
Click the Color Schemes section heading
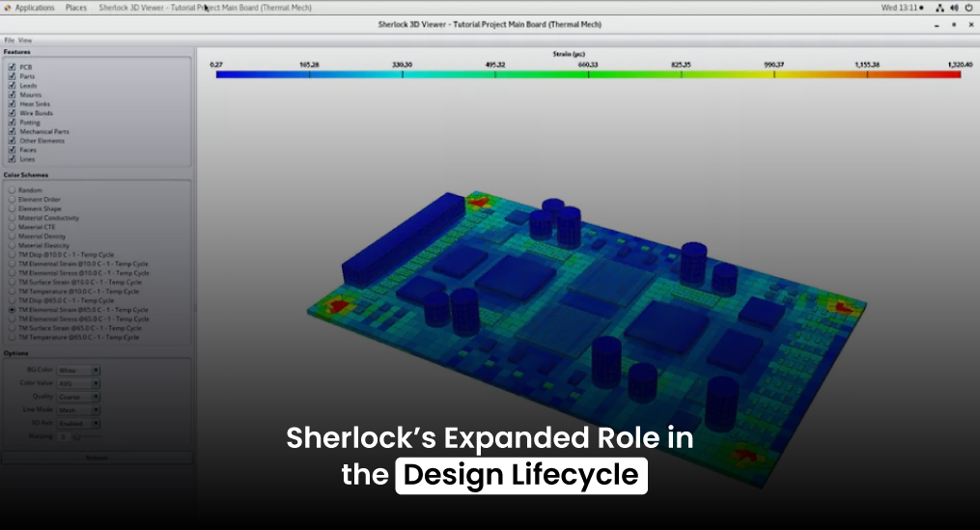coord(26,175)
